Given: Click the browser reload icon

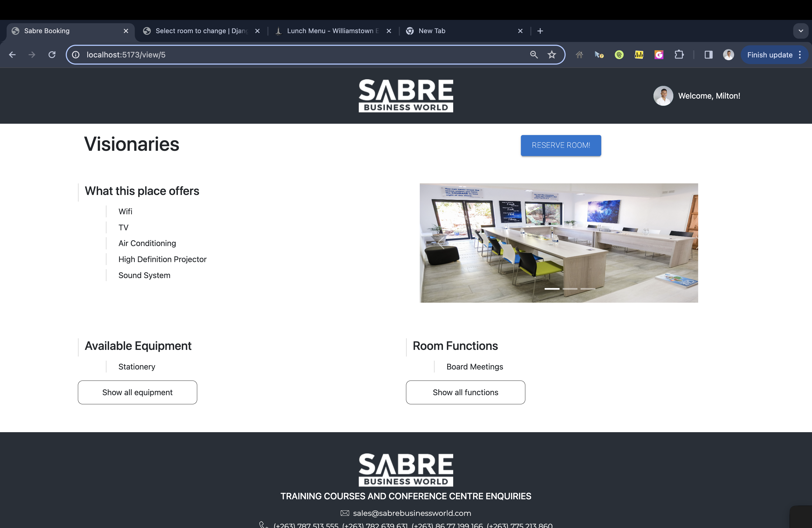Looking at the screenshot, I should coord(52,55).
